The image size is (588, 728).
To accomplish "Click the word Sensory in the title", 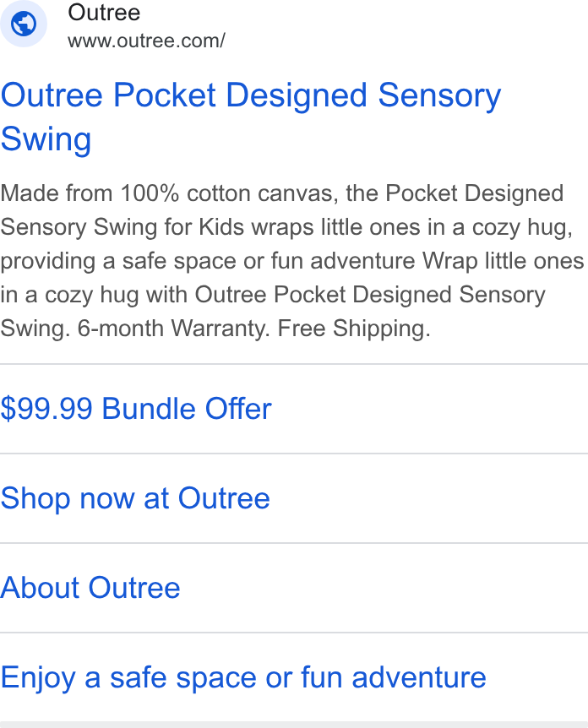I will [440, 96].
